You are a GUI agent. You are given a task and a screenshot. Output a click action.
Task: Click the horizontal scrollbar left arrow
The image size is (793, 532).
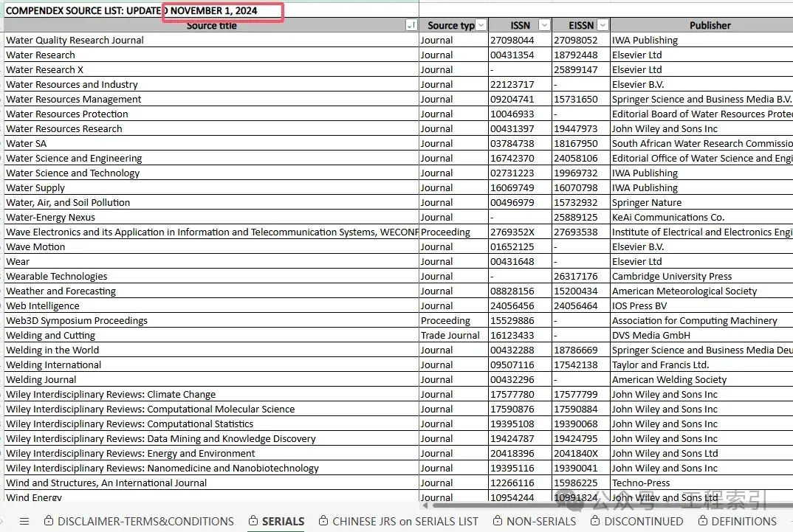coord(425,505)
